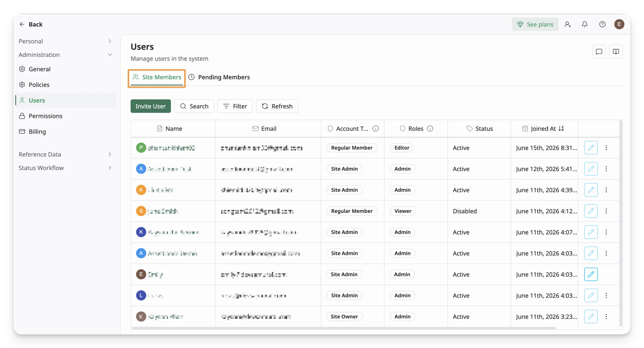The height and width of the screenshot is (348, 644).
Task: Edit the user who joined June 12th
Action: (x=591, y=169)
